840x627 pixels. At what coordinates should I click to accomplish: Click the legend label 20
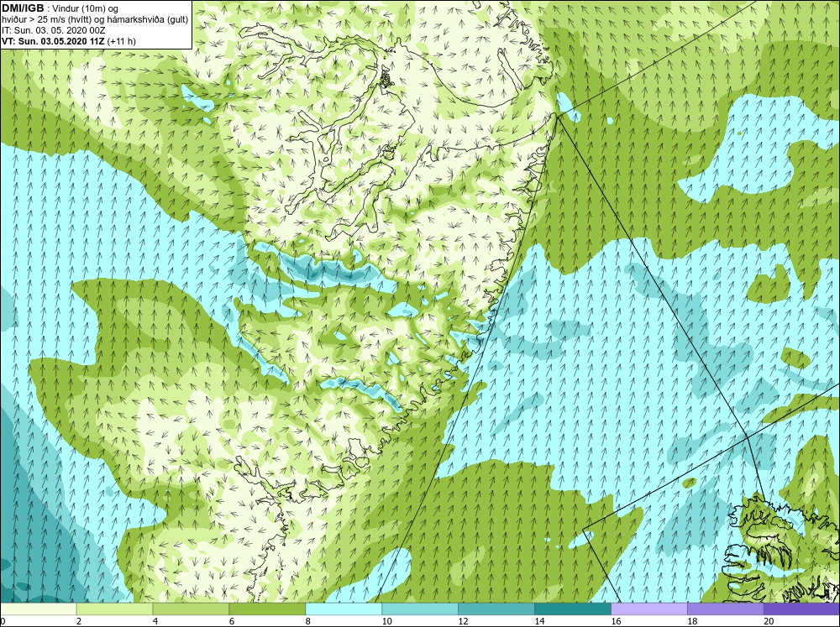click(x=769, y=621)
